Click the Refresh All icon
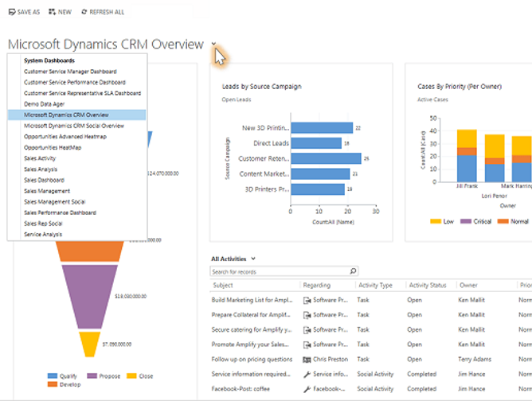Viewport: 532px width, 401px height. [85, 12]
